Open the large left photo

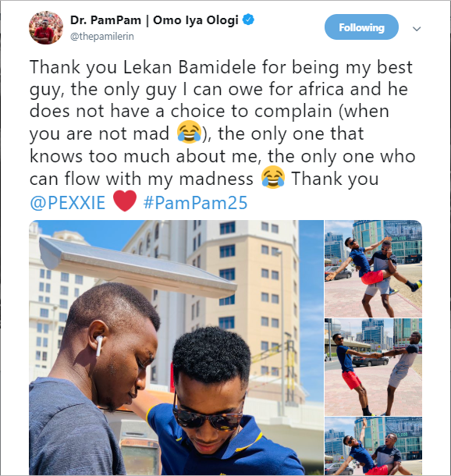click(x=176, y=347)
